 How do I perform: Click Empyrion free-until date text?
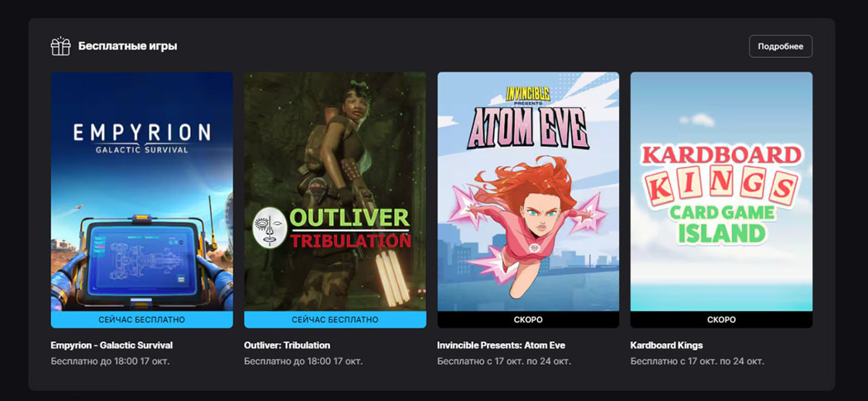pos(110,361)
